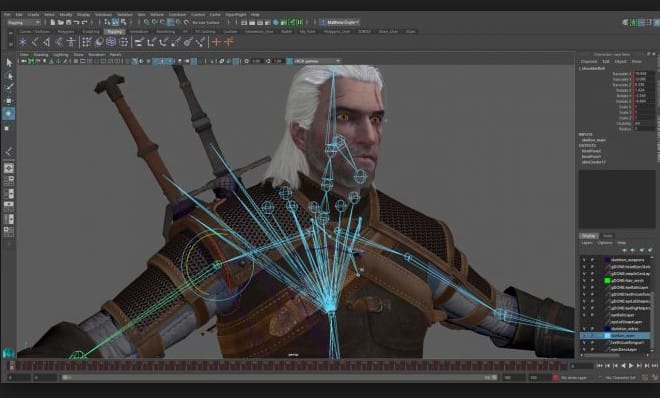The image size is (660, 398).
Task: Toggle V visibility for skeleton_weapons layer
Action: (x=584, y=260)
